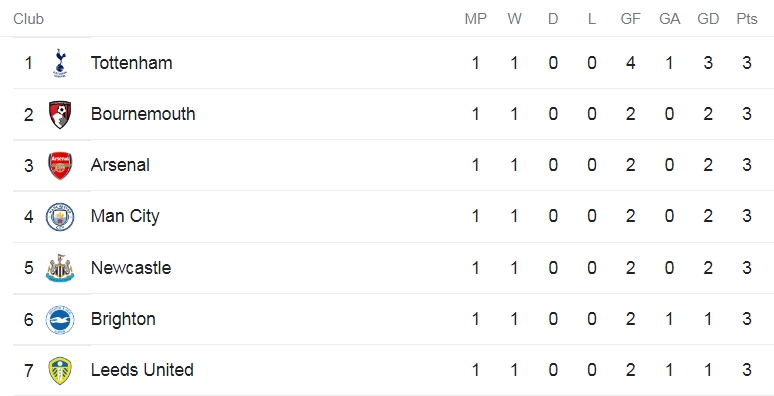Select the Newcastle team name
Viewport: 774px width, 396px height.
click(131, 268)
